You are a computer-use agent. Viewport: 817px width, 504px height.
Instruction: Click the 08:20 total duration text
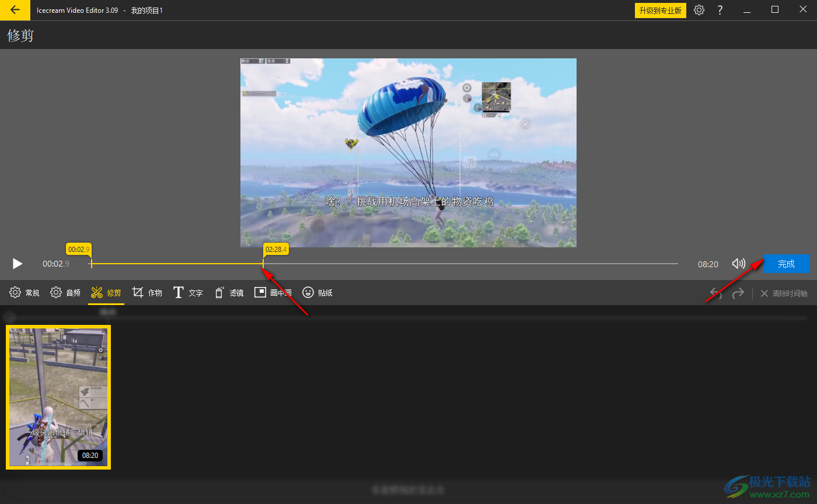(708, 264)
